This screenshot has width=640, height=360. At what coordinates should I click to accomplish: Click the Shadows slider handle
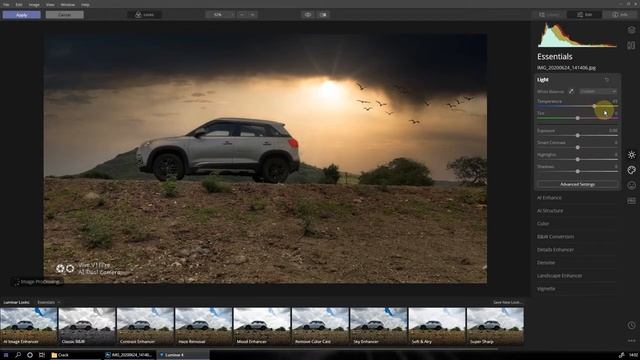click(578, 171)
